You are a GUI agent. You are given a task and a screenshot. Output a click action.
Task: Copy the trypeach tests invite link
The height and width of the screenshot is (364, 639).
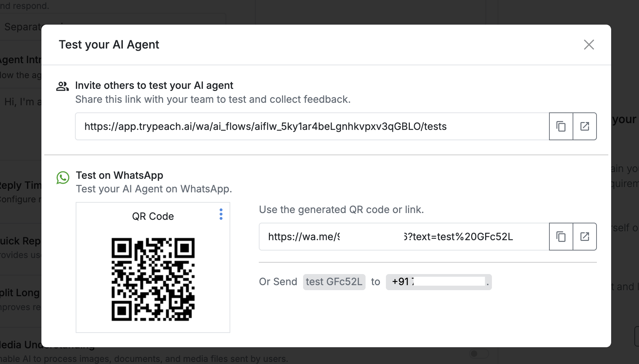tap(561, 126)
